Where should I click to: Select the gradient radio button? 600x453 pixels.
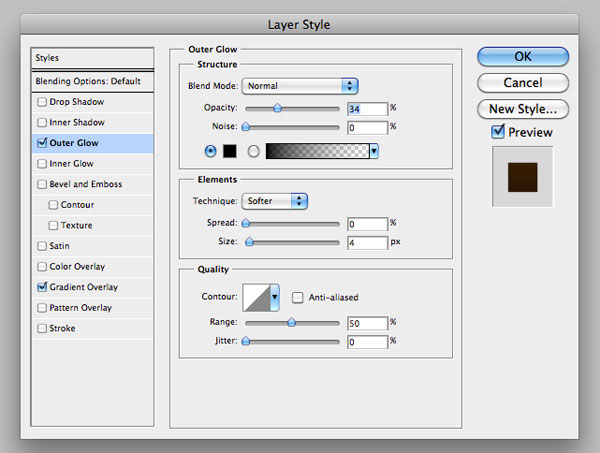253,151
